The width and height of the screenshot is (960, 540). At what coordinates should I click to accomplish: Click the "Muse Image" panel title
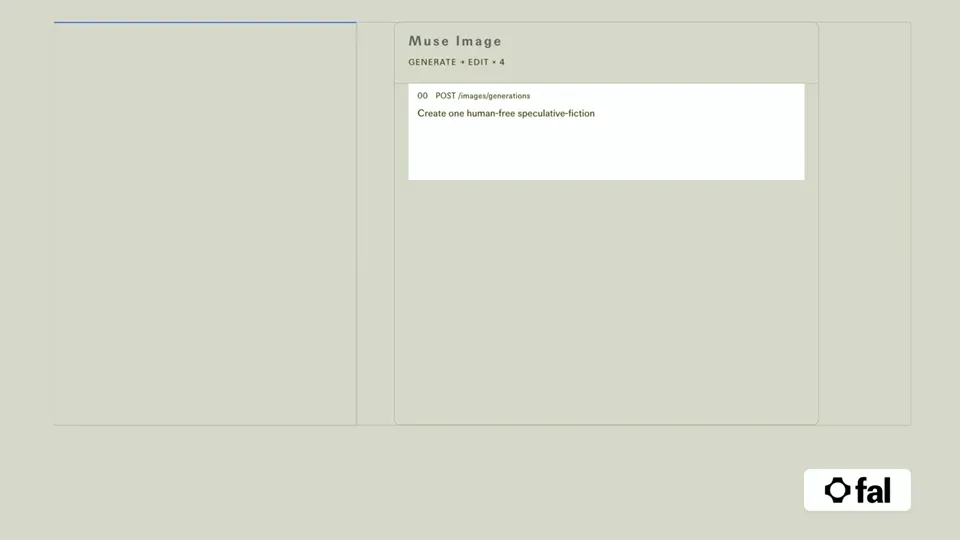(455, 42)
